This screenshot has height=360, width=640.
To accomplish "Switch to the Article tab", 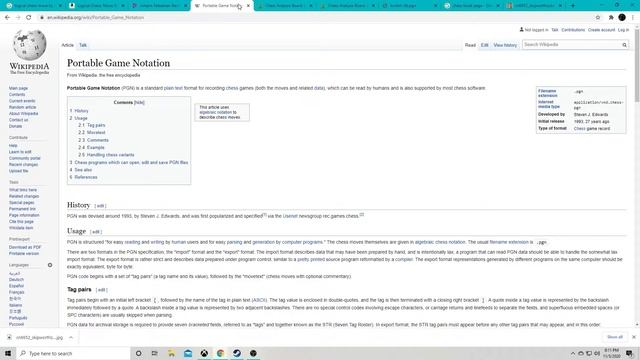I will (x=68, y=45).
